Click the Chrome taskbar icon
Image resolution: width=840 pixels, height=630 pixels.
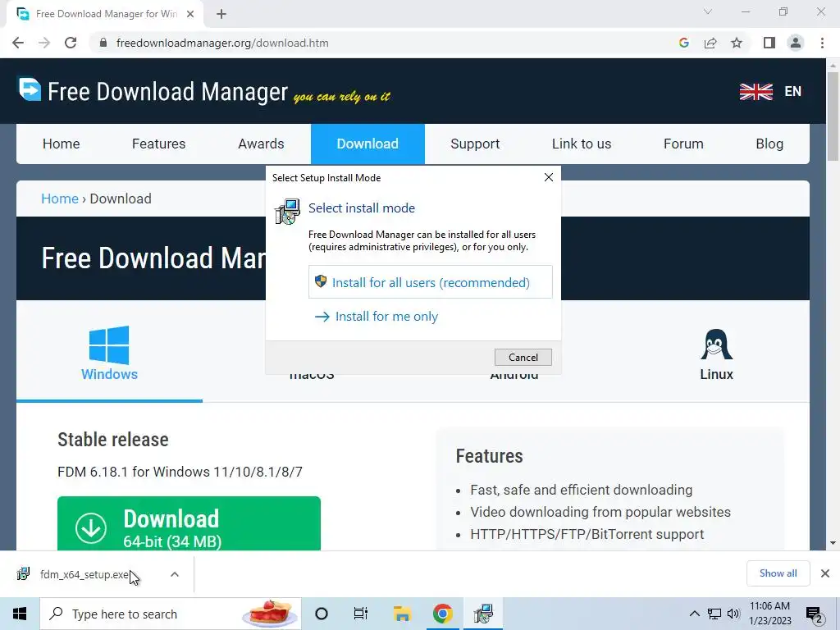point(442,614)
